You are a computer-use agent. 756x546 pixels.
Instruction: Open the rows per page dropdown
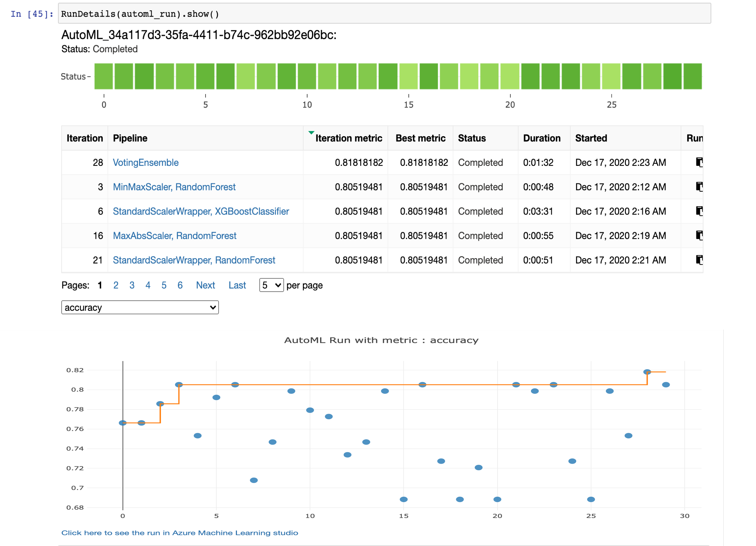coord(271,285)
